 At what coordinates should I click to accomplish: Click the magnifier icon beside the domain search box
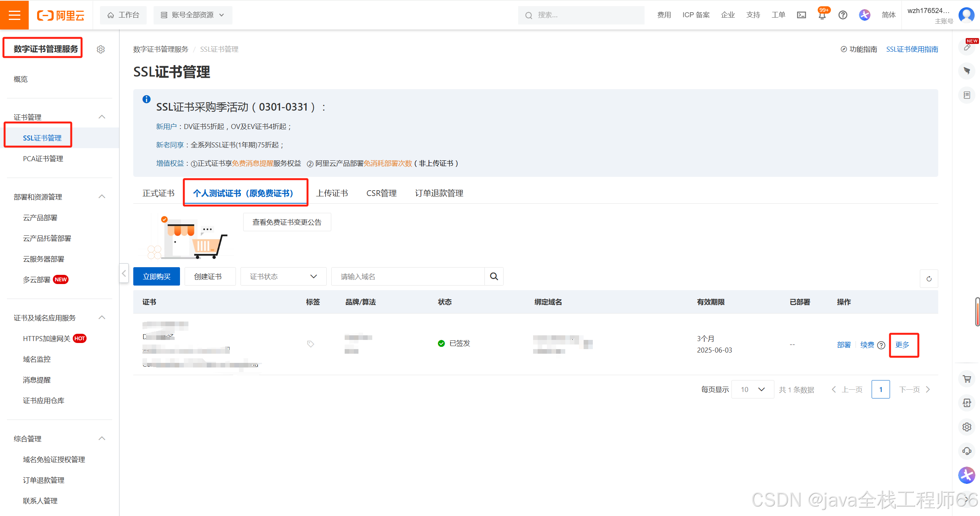pos(494,276)
